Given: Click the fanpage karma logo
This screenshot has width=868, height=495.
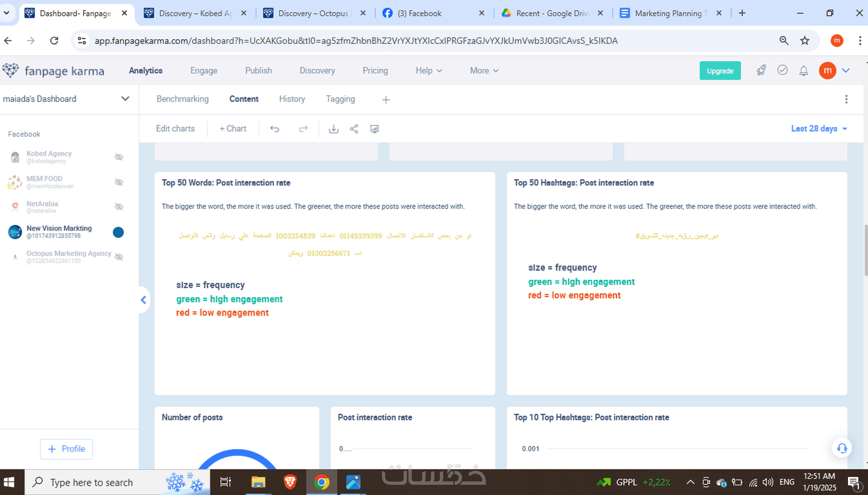Looking at the screenshot, I should tap(54, 71).
